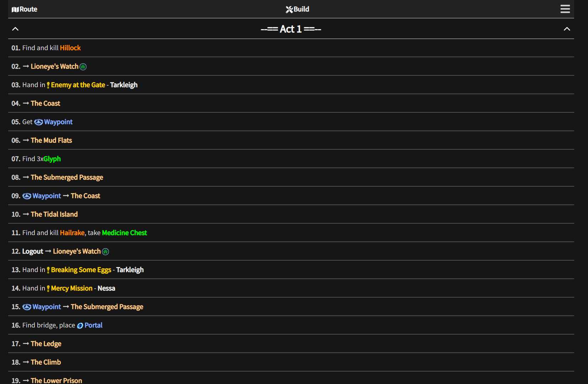Click the portal icon in step 16

coord(80,326)
